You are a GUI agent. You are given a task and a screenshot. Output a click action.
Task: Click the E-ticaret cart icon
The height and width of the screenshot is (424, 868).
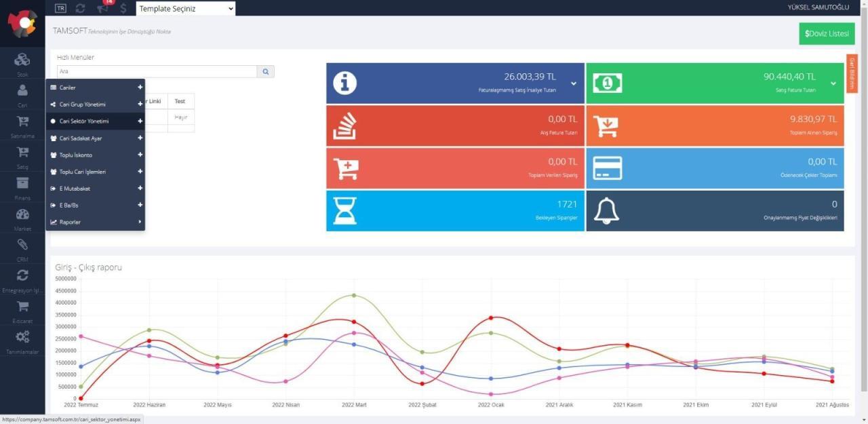tap(22, 307)
